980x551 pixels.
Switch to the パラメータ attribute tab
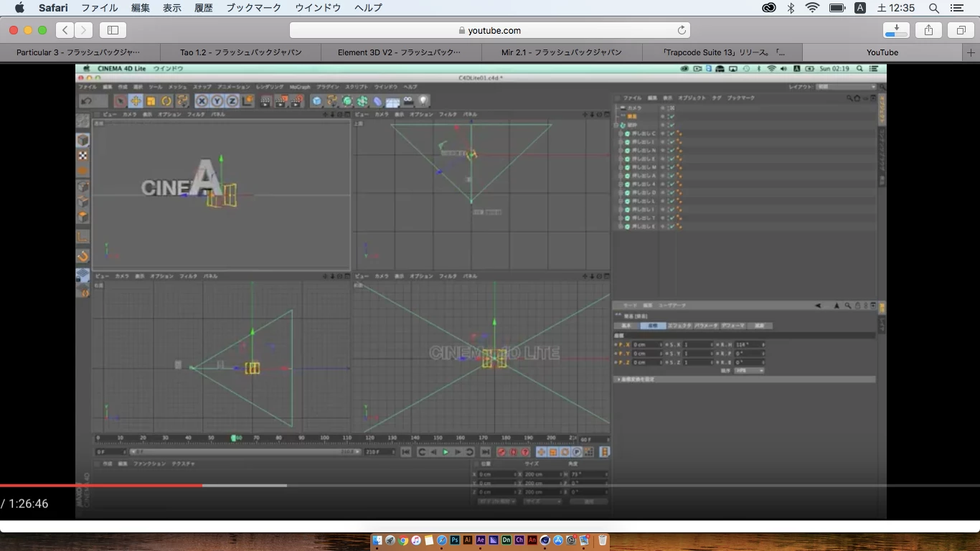click(x=706, y=326)
